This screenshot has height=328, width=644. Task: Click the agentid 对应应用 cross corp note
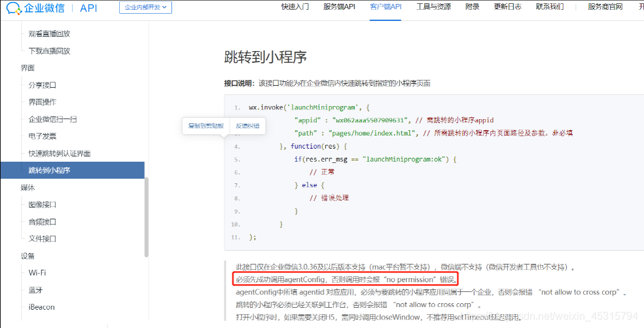432,293
